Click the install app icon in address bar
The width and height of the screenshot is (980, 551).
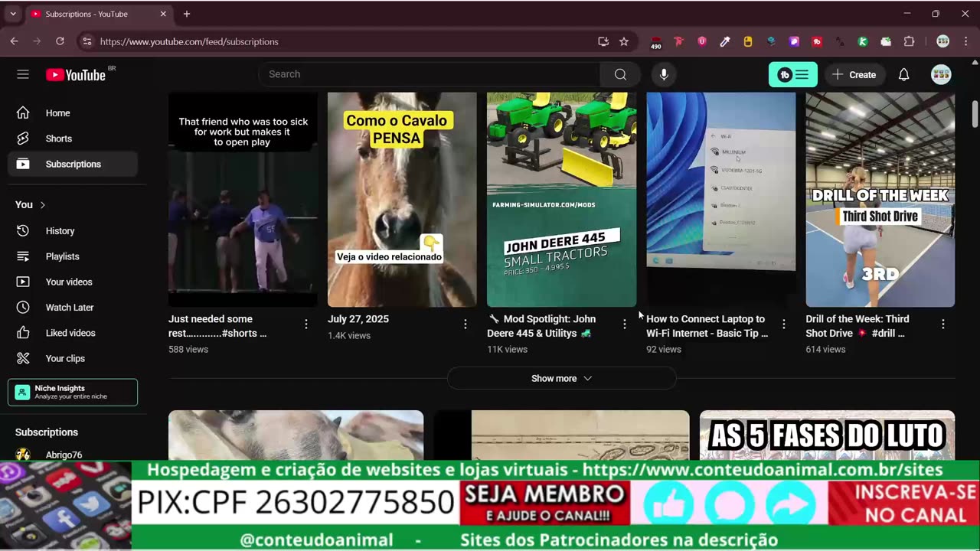[x=603, y=41]
